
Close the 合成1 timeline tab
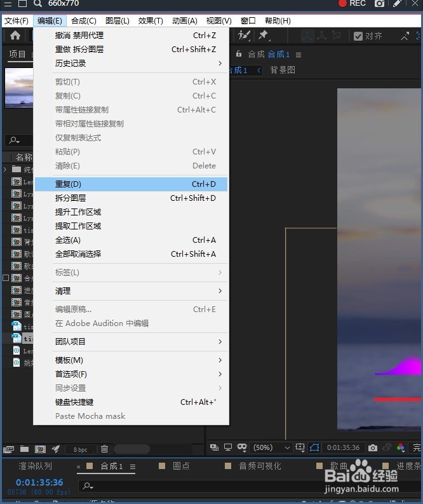pos(78,467)
